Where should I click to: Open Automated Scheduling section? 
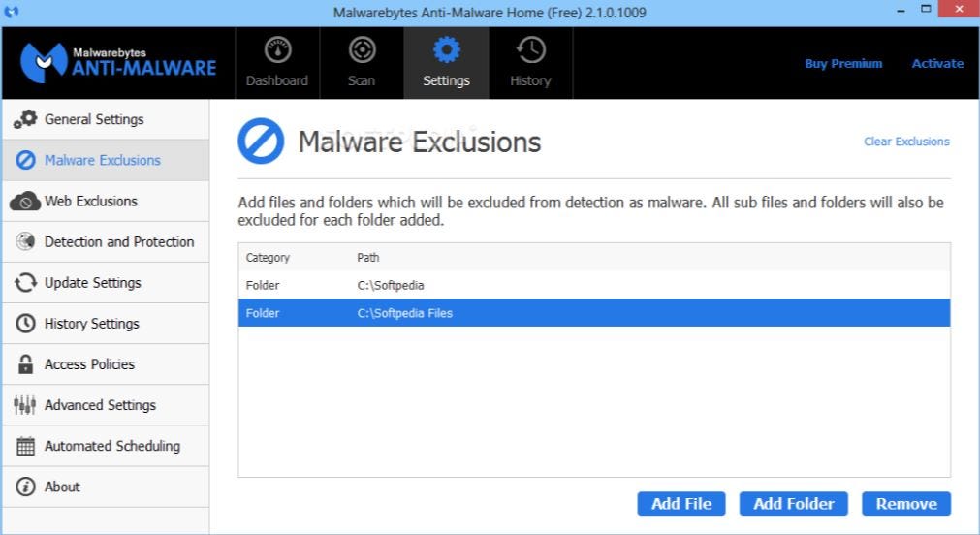tap(106, 446)
